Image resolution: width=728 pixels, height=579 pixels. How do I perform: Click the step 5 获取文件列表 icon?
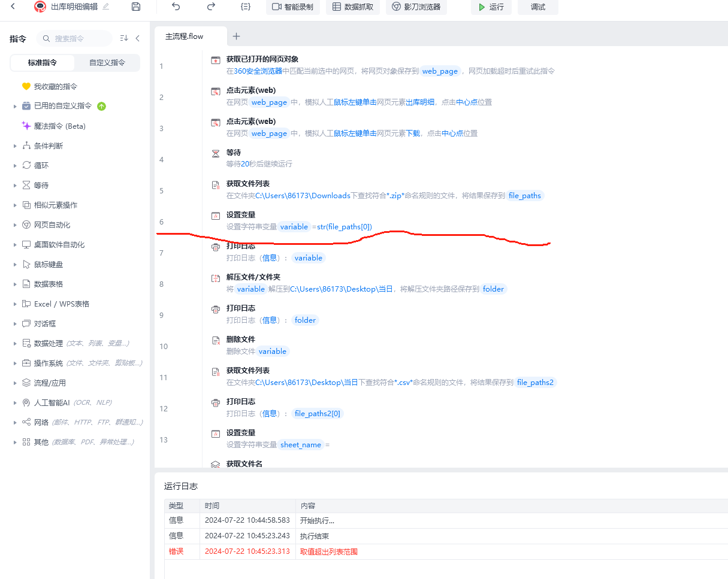point(216,184)
